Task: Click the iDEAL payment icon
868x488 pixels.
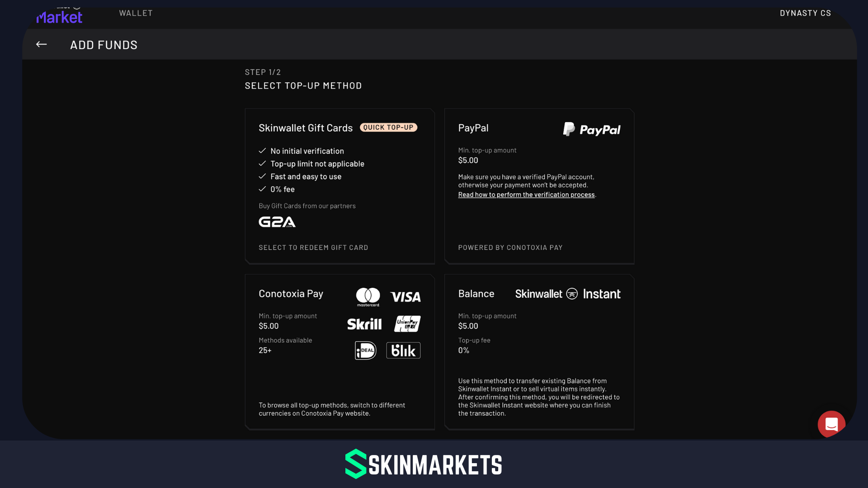Action: 365,350
